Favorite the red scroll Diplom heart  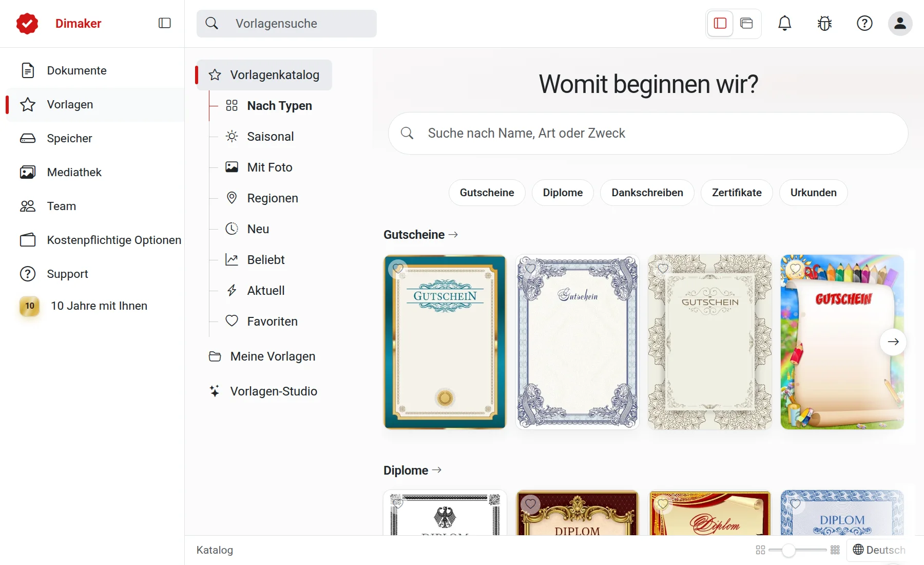pyautogui.click(x=663, y=504)
